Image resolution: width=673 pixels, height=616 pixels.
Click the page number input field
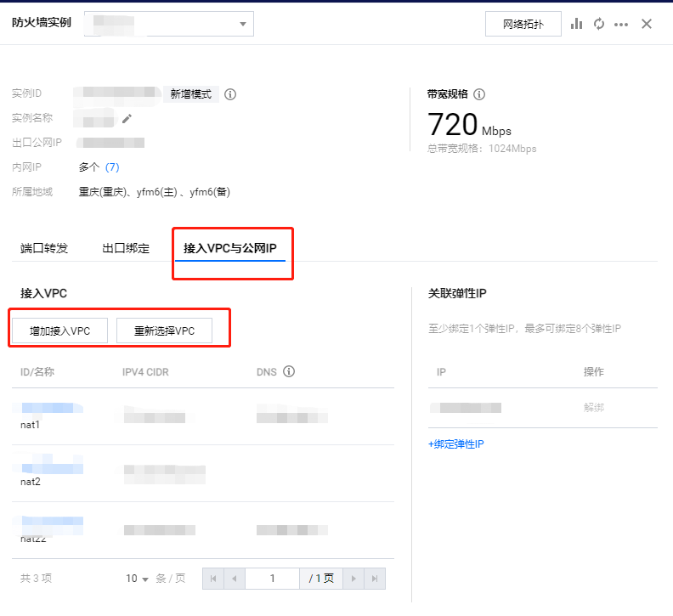pyautogui.click(x=272, y=579)
